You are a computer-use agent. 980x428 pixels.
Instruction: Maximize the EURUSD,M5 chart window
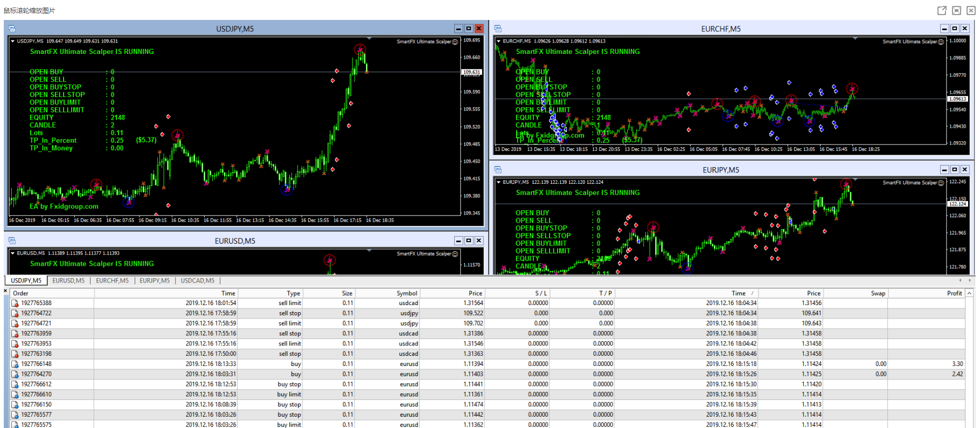click(x=469, y=241)
